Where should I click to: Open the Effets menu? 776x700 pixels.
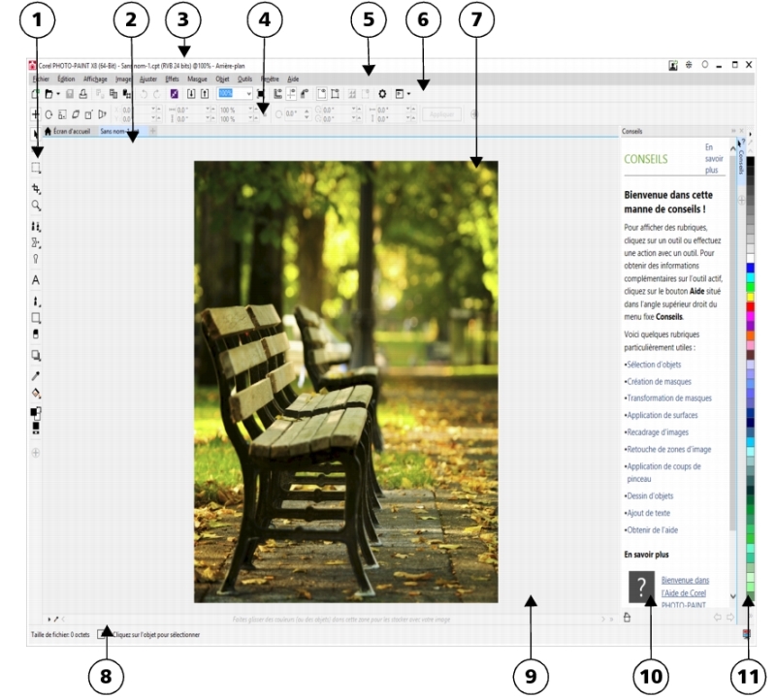coord(173,78)
